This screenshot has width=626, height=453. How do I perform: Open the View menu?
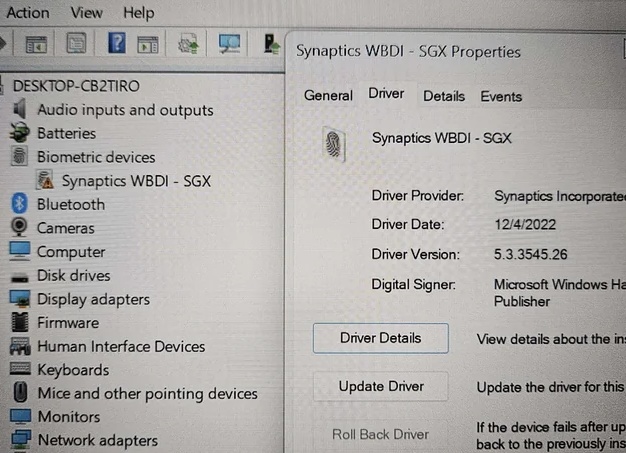coord(87,13)
